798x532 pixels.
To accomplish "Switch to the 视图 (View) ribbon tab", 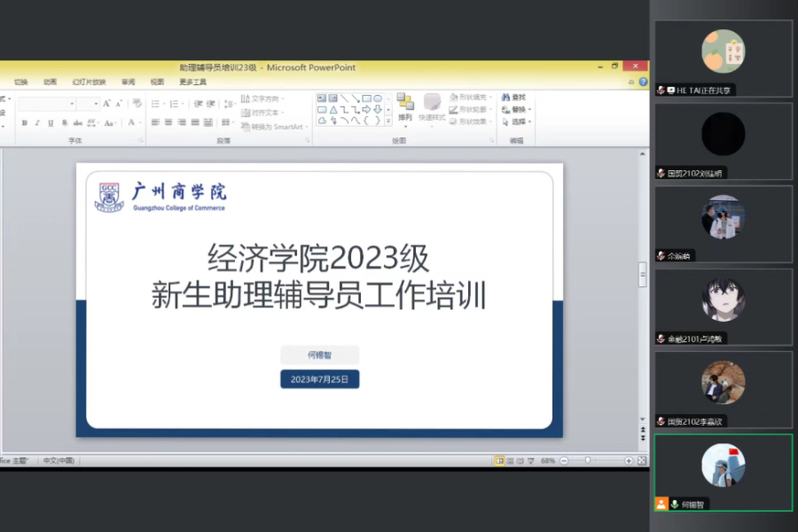I will pyautogui.click(x=156, y=82).
